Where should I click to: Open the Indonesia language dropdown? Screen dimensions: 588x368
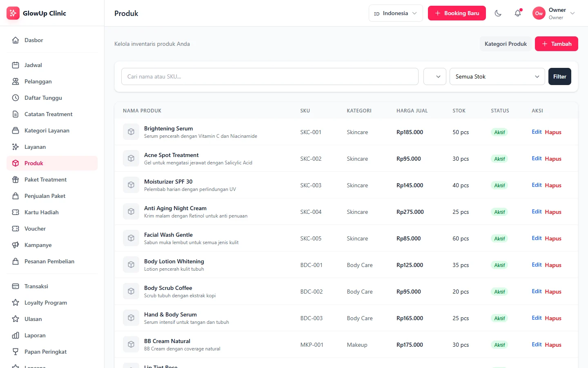(x=396, y=13)
